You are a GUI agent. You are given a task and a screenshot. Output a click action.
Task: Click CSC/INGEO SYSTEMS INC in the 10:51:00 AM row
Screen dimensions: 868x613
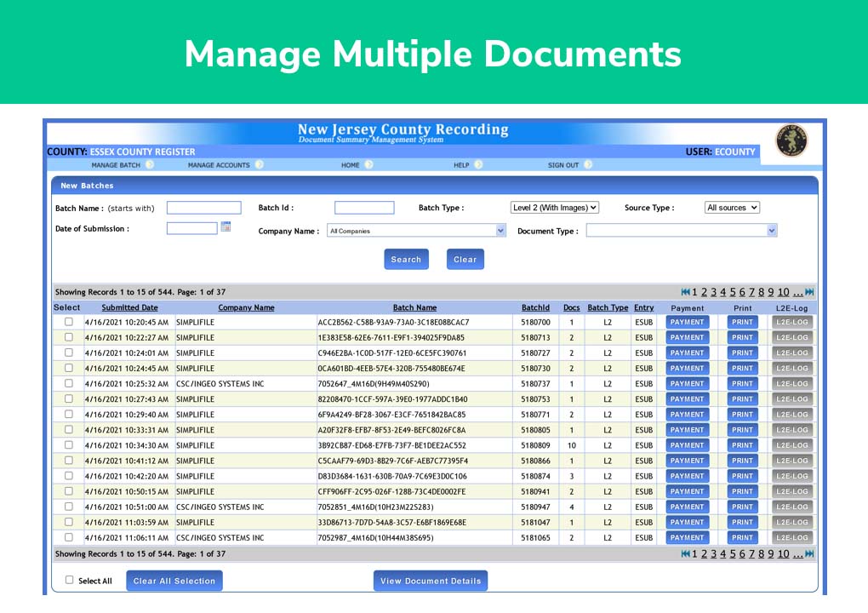220,507
